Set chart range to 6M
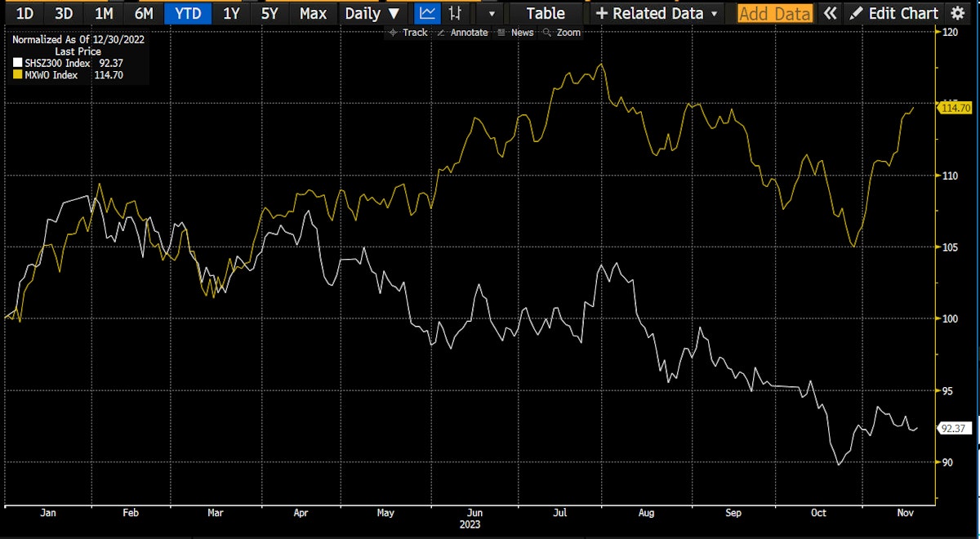980x539 pixels. point(143,13)
